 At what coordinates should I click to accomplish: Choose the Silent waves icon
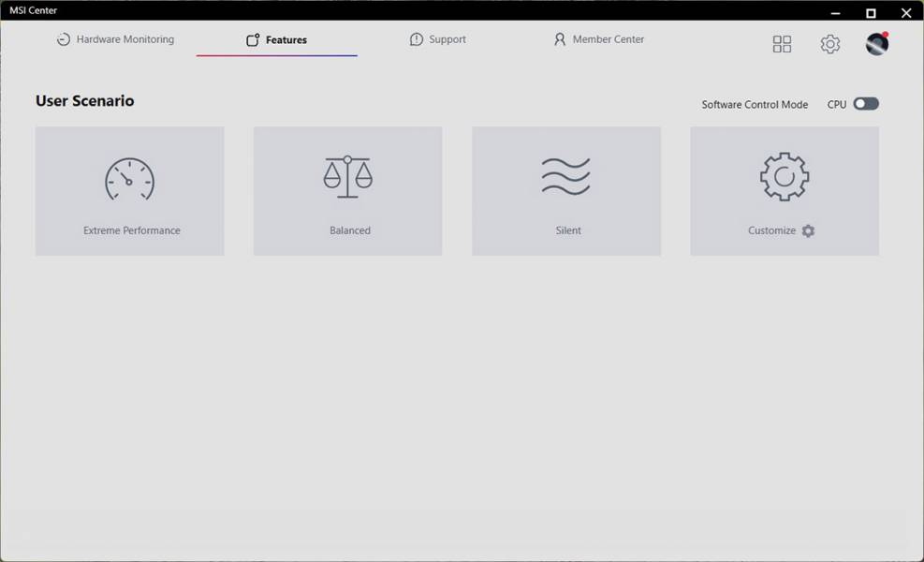pyautogui.click(x=565, y=176)
